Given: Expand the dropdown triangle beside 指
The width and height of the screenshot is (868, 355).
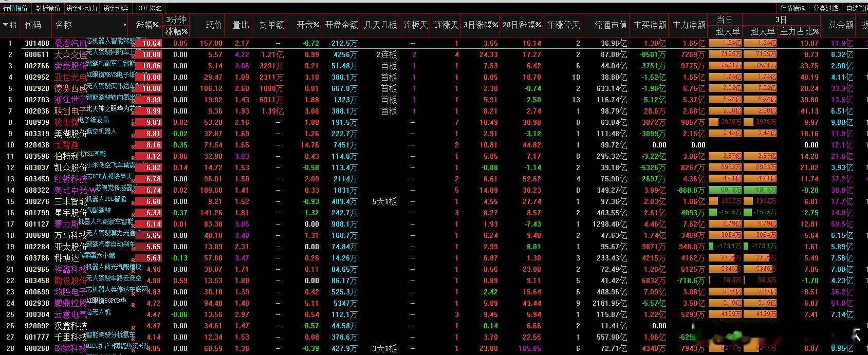Looking at the screenshot, I should tap(5, 25).
